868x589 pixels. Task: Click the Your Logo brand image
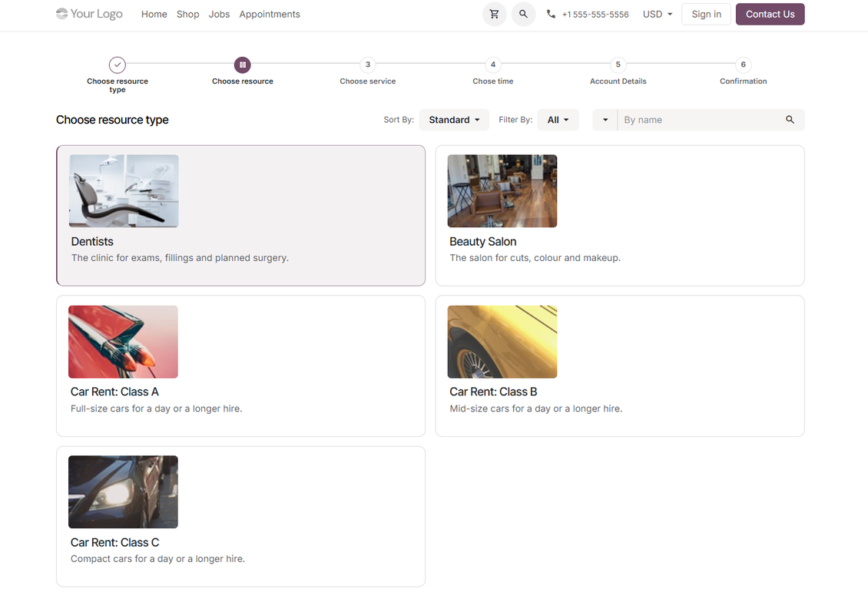pyautogui.click(x=89, y=14)
